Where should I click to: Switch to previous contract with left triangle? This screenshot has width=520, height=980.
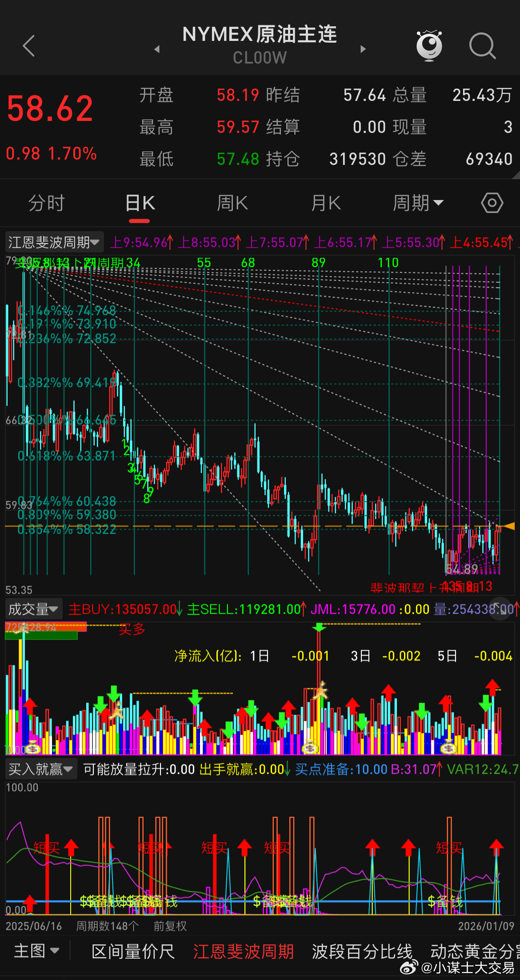[x=157, y=49]
